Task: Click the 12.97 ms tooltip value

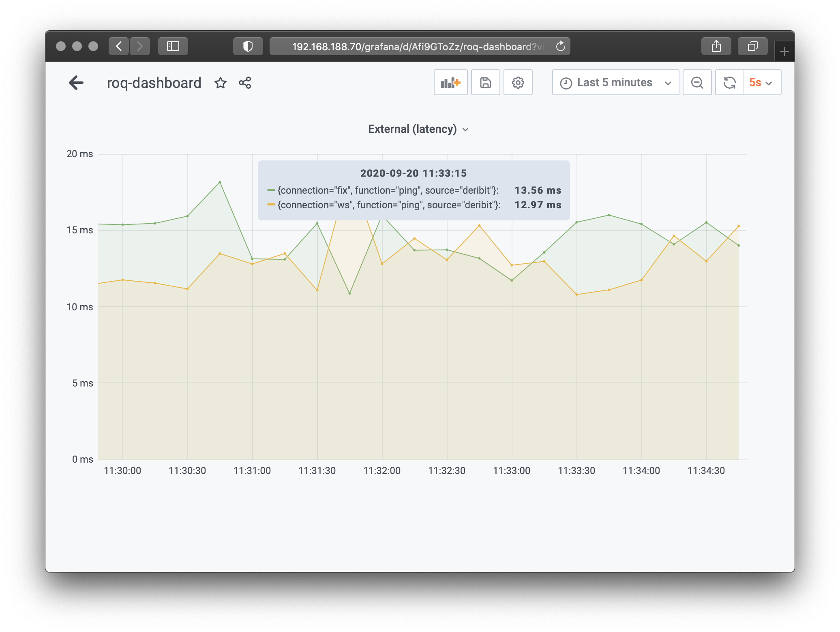Action: click(x=538, y=205)
